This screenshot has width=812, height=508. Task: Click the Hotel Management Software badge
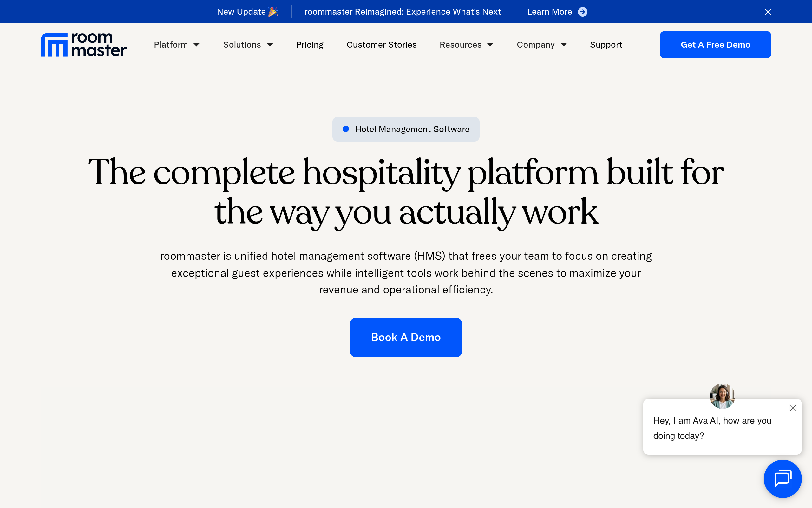pyautogui.click(x=406, y=129)
